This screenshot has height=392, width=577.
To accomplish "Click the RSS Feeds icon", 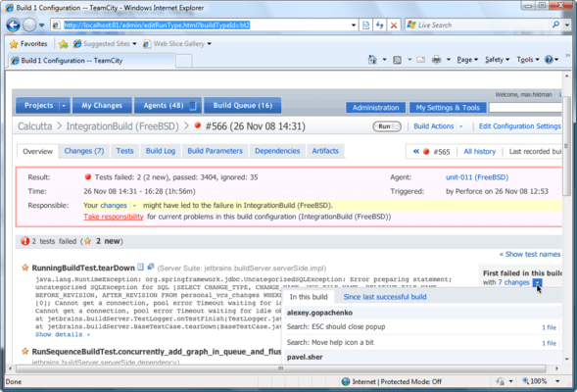I will click(397, 60).
